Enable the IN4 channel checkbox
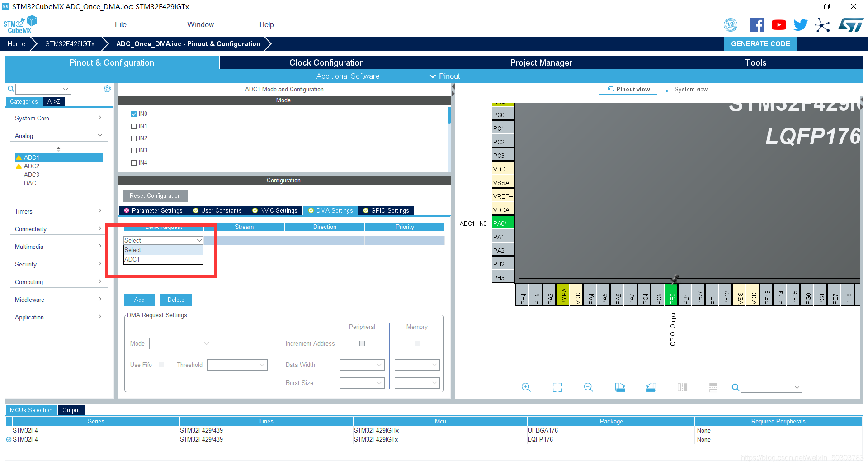868x466 pixels. pos(134,163)
